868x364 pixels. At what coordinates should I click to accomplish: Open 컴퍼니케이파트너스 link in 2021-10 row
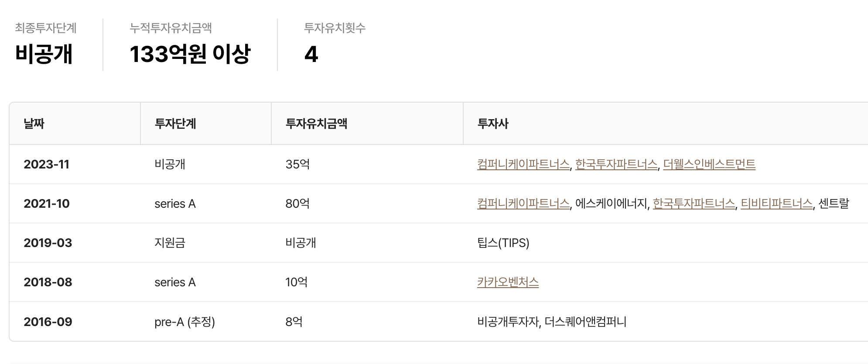[x=523, y=203]
